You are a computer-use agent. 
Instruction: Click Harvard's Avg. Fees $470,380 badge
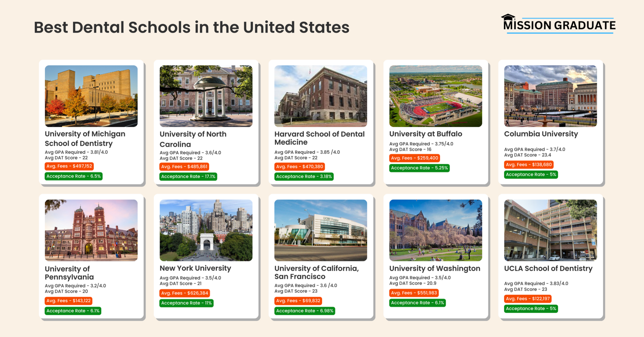299,166
